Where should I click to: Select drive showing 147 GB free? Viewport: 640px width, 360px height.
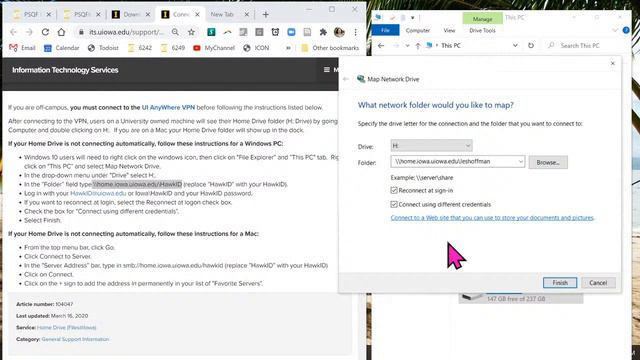tap(521, 298)
